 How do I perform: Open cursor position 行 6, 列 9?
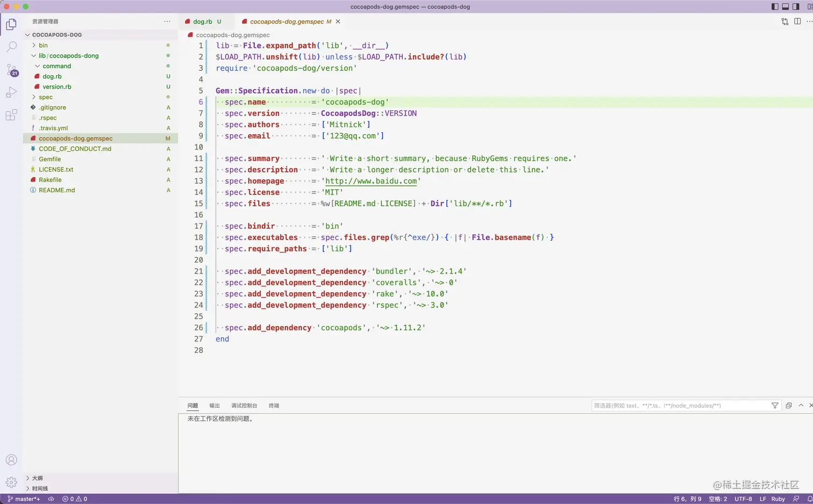pyautogui.click(x=687, y=499)
